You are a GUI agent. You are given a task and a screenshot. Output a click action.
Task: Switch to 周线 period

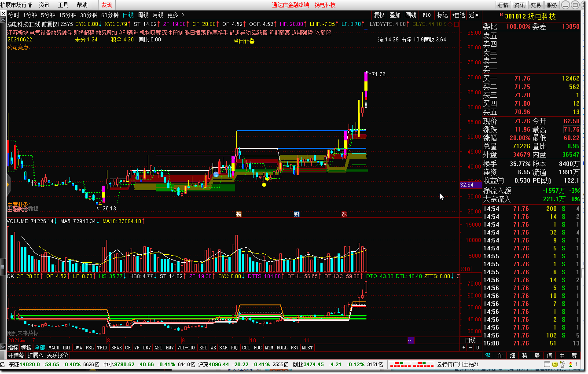(143, 15)
